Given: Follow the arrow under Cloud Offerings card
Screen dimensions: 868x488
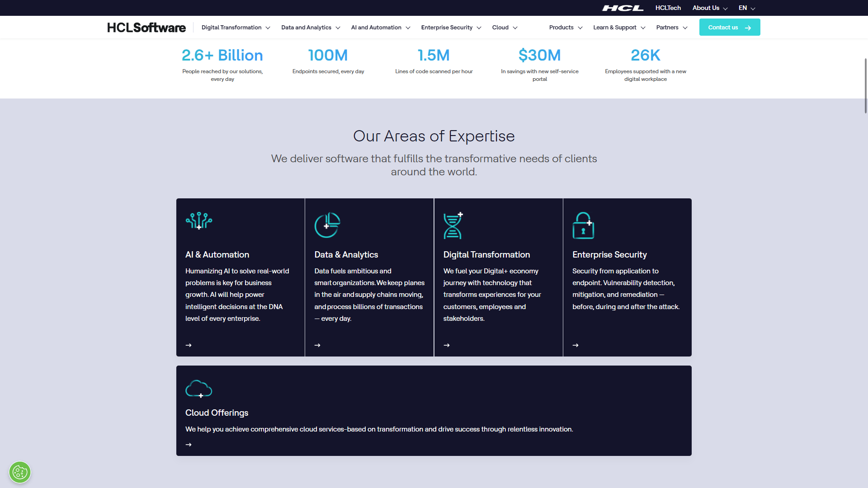Looking at the screenshot, I should pos(189,445).
